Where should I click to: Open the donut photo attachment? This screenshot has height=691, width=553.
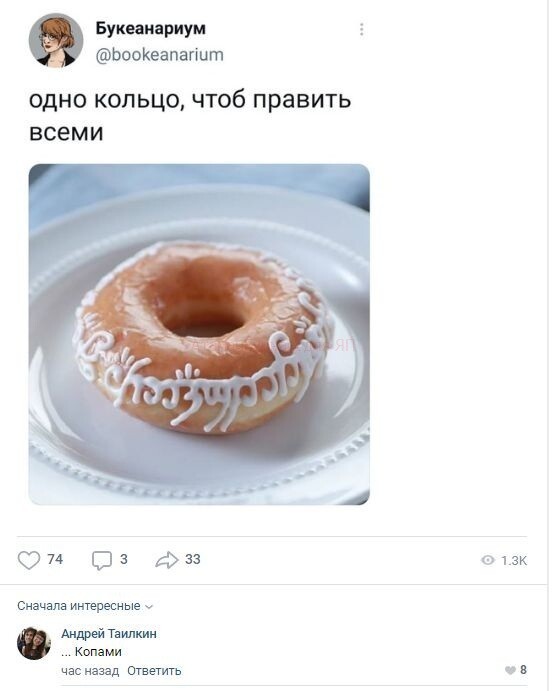pyautogui.click(x=199, y=334)
